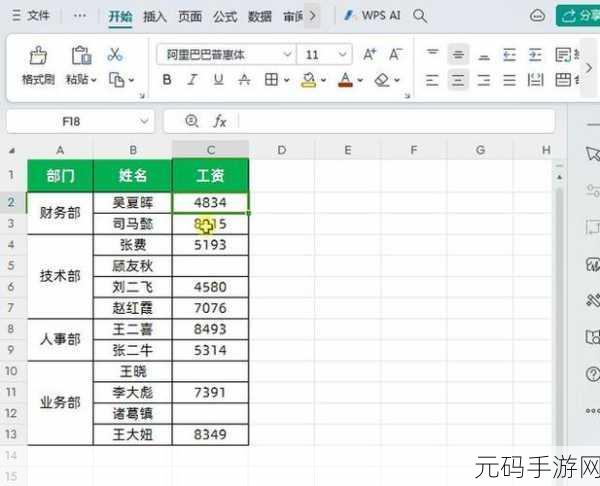Viewport: 600px width, 486px height.
Task: Switch to the 数据 tab
Action: 260,16
